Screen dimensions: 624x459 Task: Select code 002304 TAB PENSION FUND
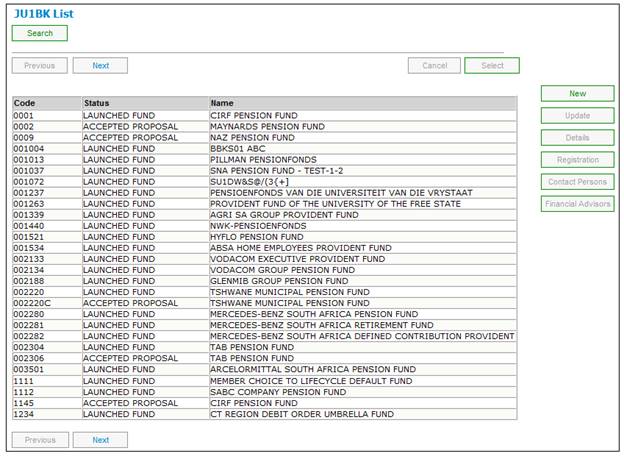pyautogui.click(x=265, y=347)
